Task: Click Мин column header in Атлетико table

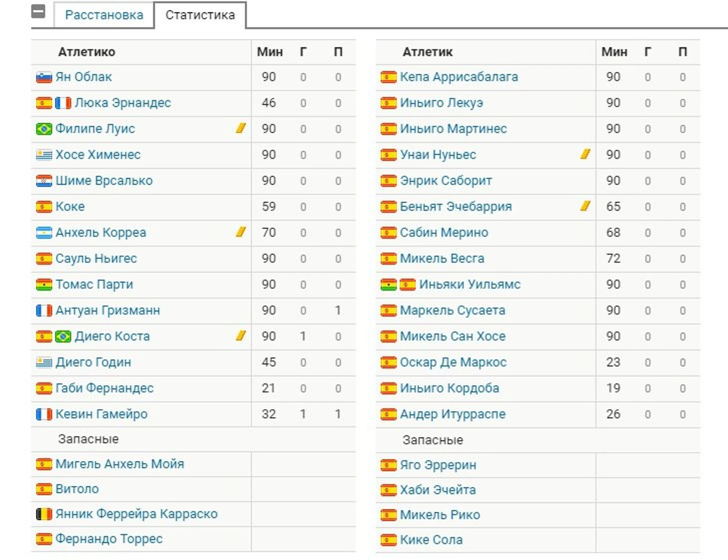Action: [270, 52]
